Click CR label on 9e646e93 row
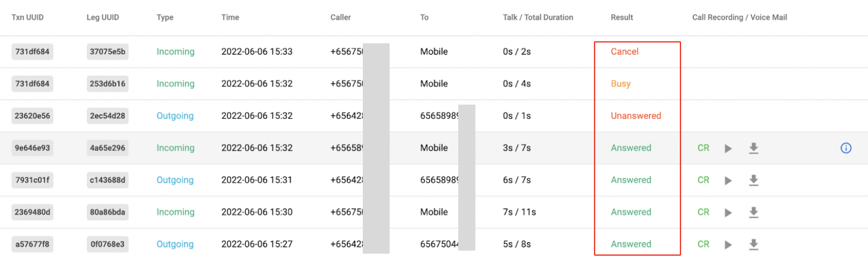868x260 pixels. (x=704, y=148)
